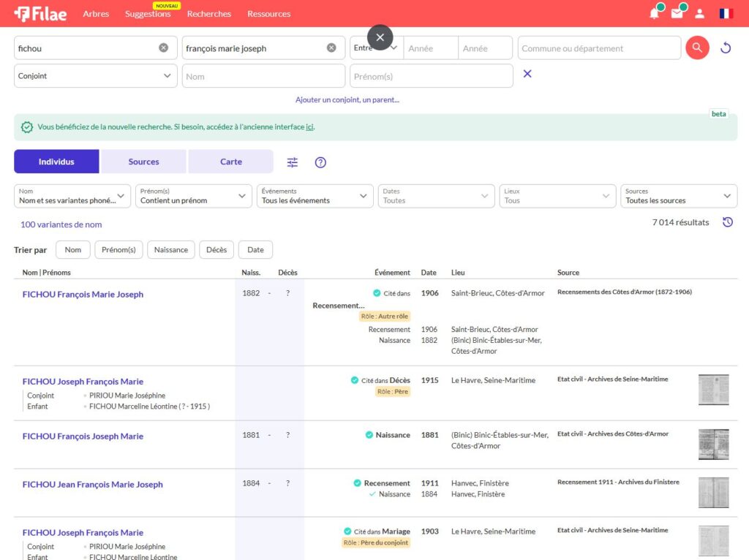Clear the 'fichou' surname field

point(164,48)
